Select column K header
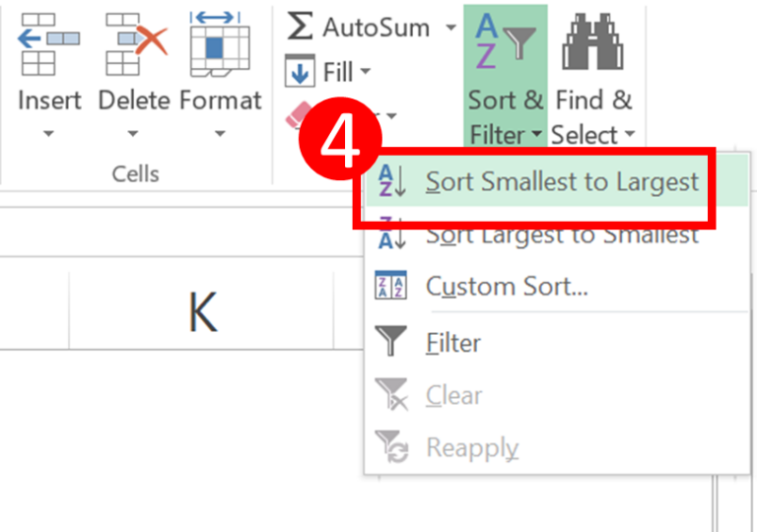This screenshot has width=757, height=532. coord(201,311)
